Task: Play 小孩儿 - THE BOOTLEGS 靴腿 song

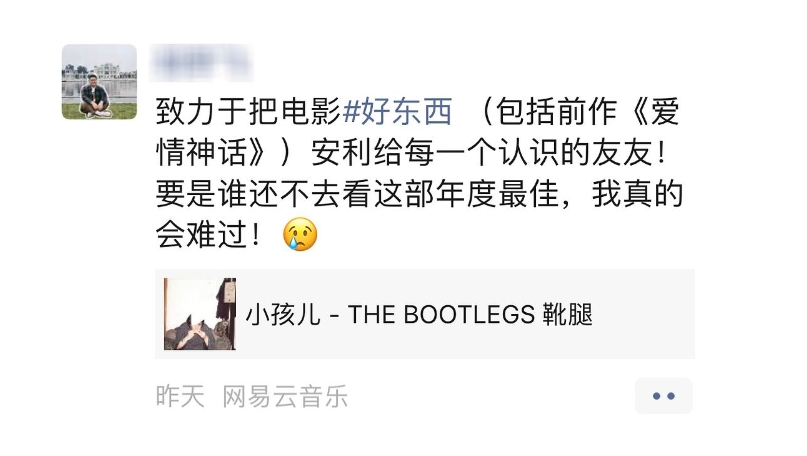Action: [419, 314]
